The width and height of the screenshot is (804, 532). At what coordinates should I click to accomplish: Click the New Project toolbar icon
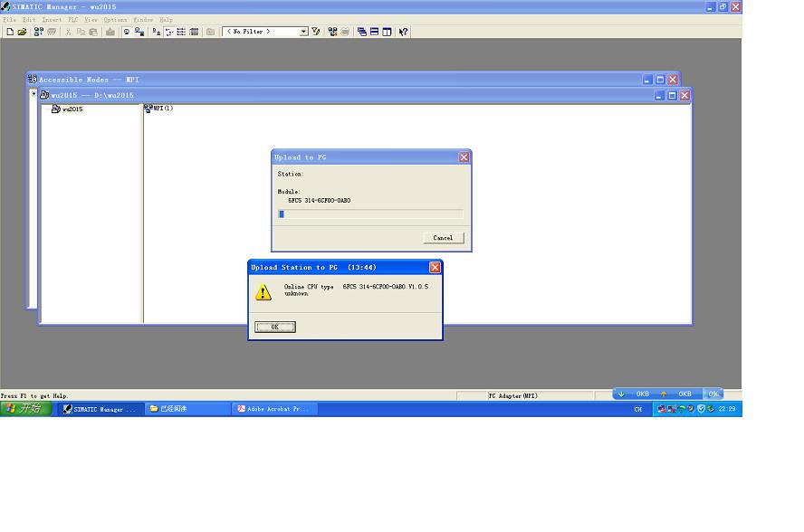pos(10,32)
